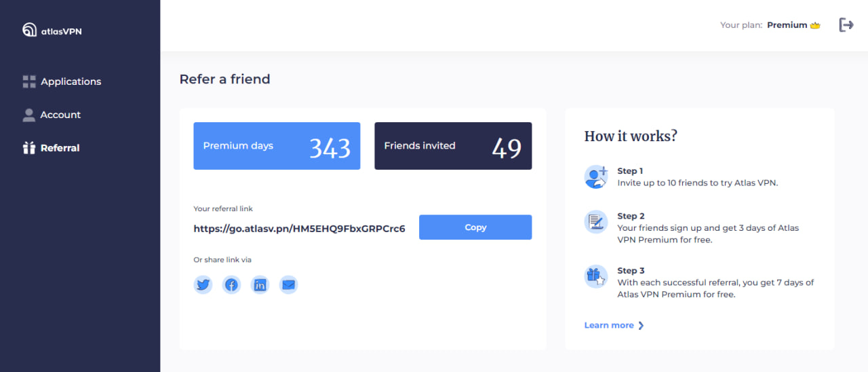Image resolution: width=868 pixels, height=372 pixels.
Task: Click 'With each successful referral' text
Action: 715,289
